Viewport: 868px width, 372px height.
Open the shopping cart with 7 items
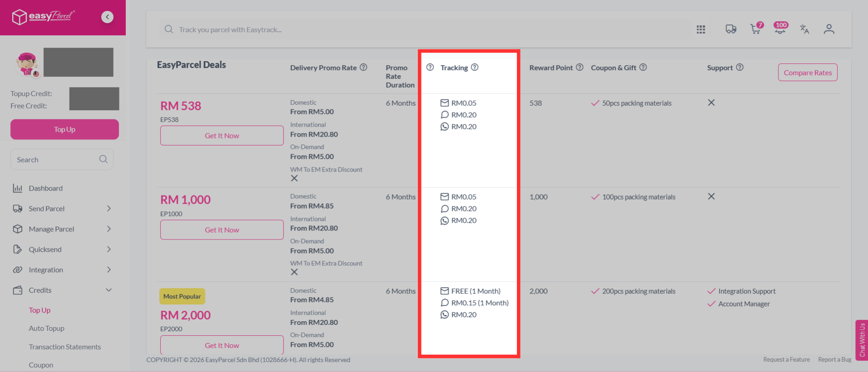(x=756, y=29)
